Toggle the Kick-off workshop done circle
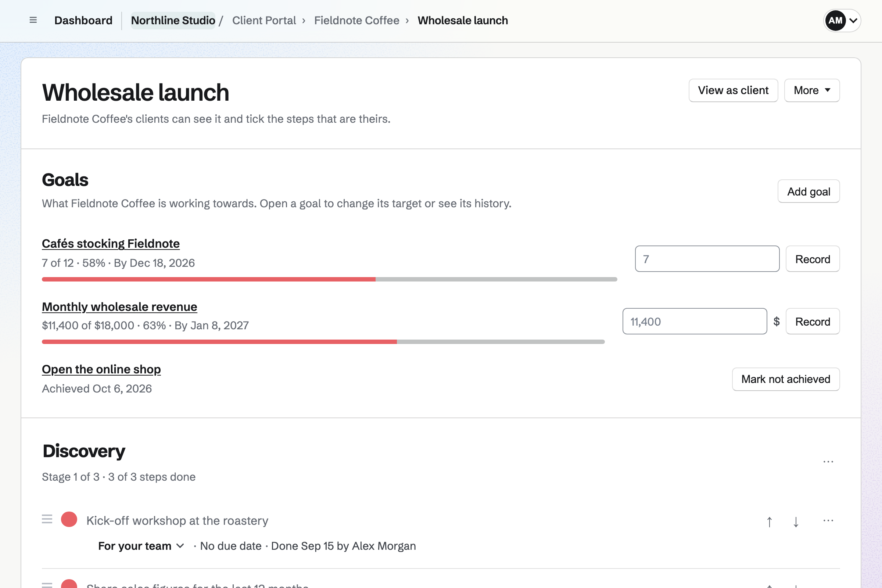The height and width of the screenshot is (588, 882). pos(69,519)
